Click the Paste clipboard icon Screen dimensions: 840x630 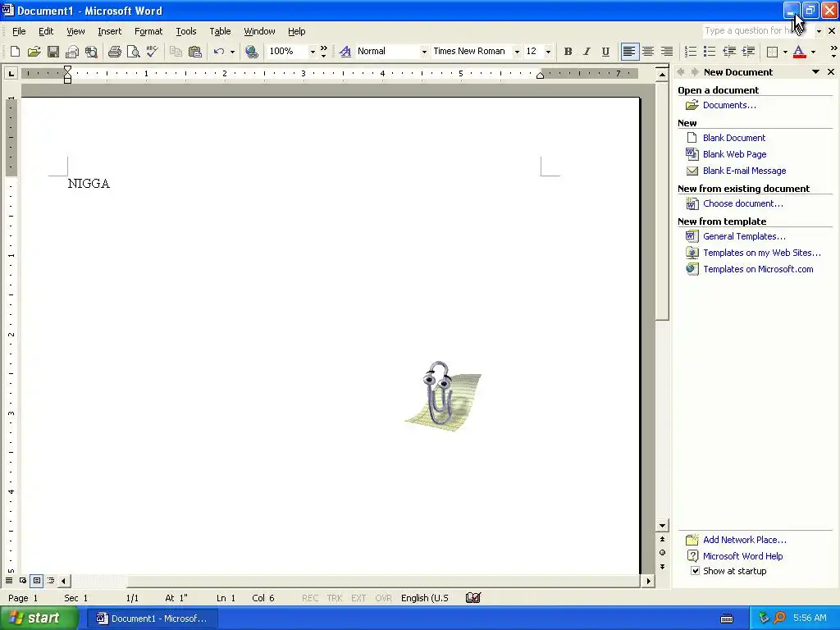(x=195, y=52)
